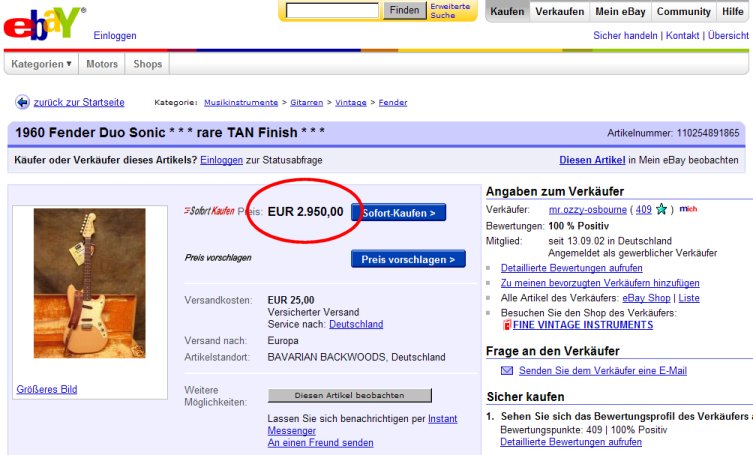Screen dimensions: 753x455
Task: Go to the Community tab
Action: click(x=683, y=12)
